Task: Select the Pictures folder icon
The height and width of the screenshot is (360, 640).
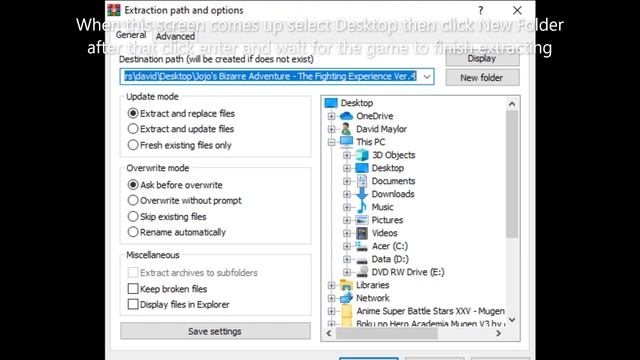Action: (362, 220)
